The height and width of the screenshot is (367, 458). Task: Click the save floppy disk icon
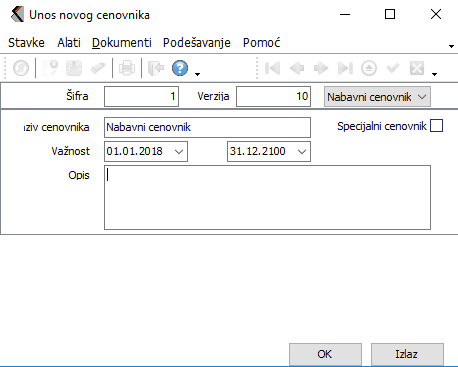[x=74, y=68]
